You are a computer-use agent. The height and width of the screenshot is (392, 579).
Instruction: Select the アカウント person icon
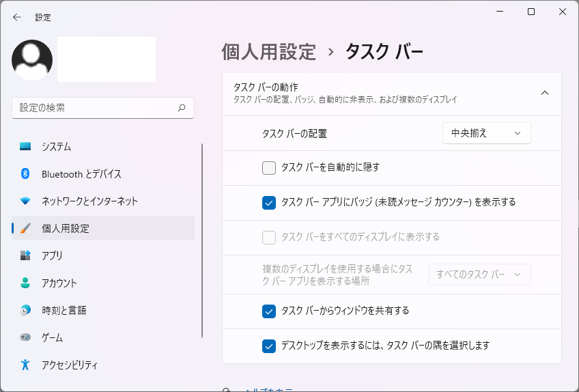pyautogui.click(x=25, y=283)
